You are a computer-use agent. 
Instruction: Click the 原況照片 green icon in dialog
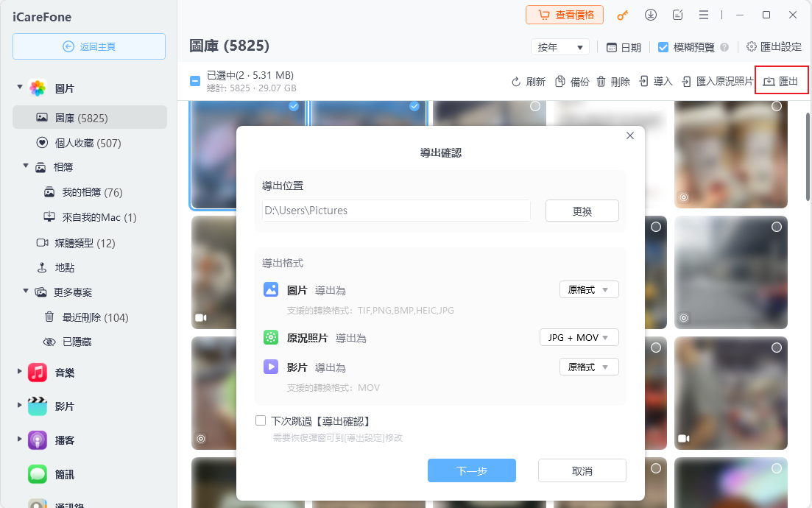tap(271, 338)
